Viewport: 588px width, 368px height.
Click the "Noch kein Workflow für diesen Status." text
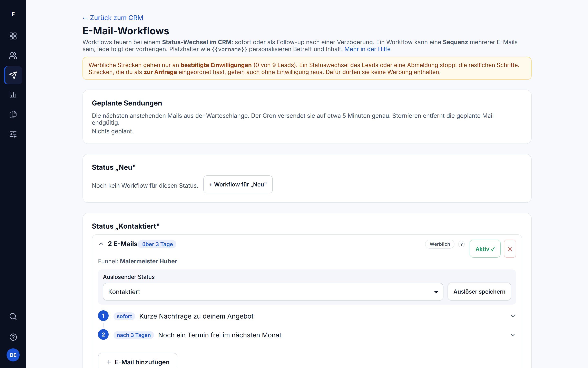click(145, 186)
